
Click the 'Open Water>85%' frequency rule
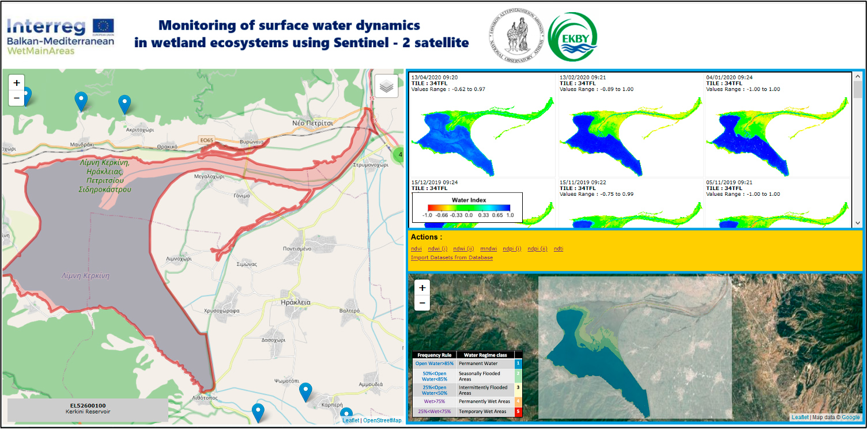tap(435, 364)
